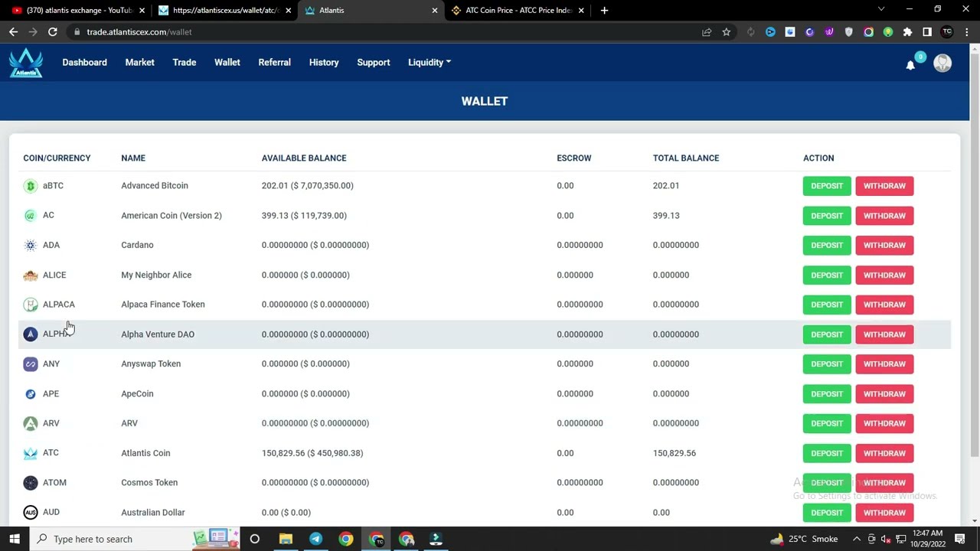Click Deposit for Australian Dollar
980x551 pixels.
click(827, 513)
